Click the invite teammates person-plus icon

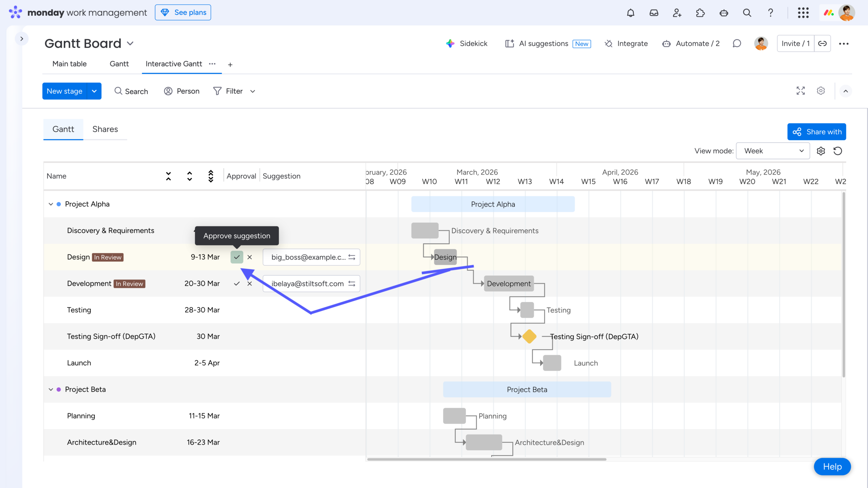tap(677, 13)
